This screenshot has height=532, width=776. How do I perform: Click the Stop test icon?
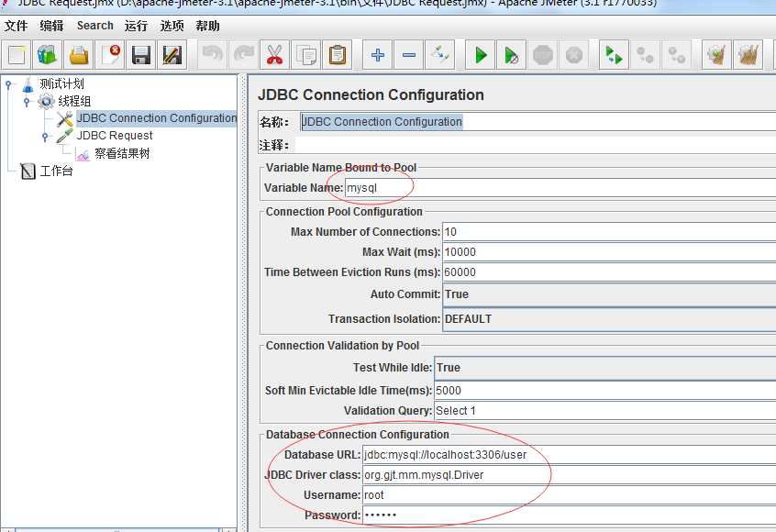pos(543,55)
